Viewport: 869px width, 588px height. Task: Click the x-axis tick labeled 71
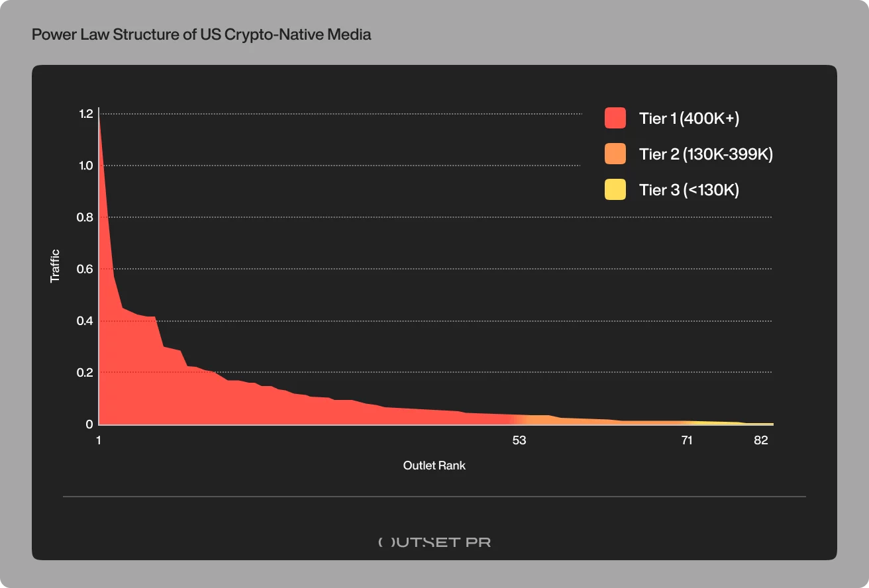pyautogui.click(x=687, y=440)
